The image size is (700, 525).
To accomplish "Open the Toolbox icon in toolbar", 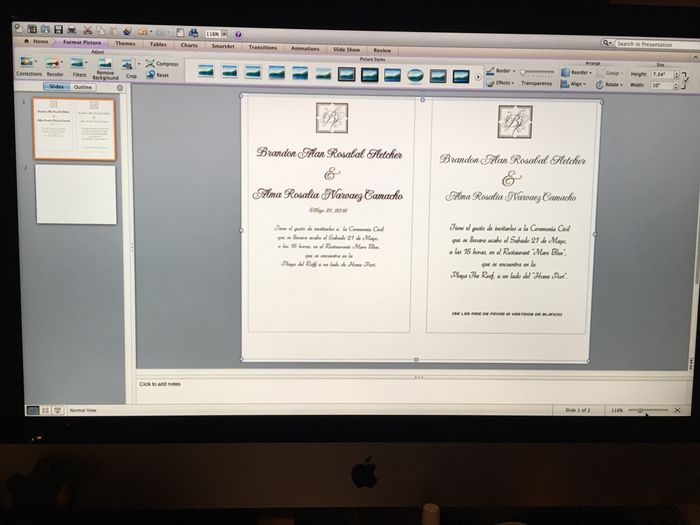I will tap(179, 33).
